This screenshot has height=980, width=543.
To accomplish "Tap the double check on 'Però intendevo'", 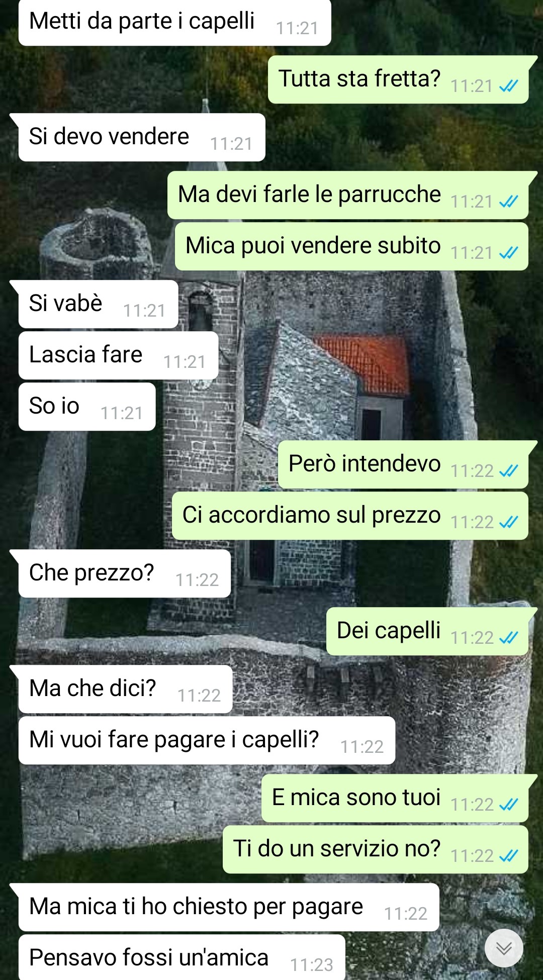I will point(508,471).
